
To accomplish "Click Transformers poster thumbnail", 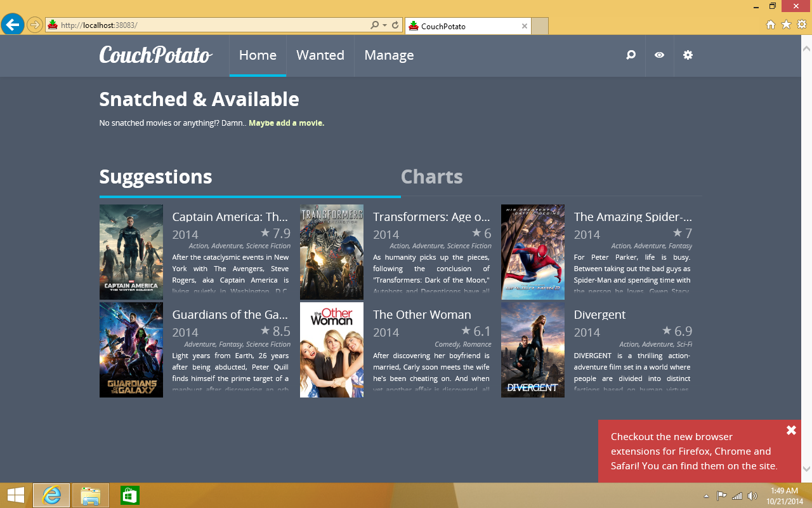I will (332, 252).
